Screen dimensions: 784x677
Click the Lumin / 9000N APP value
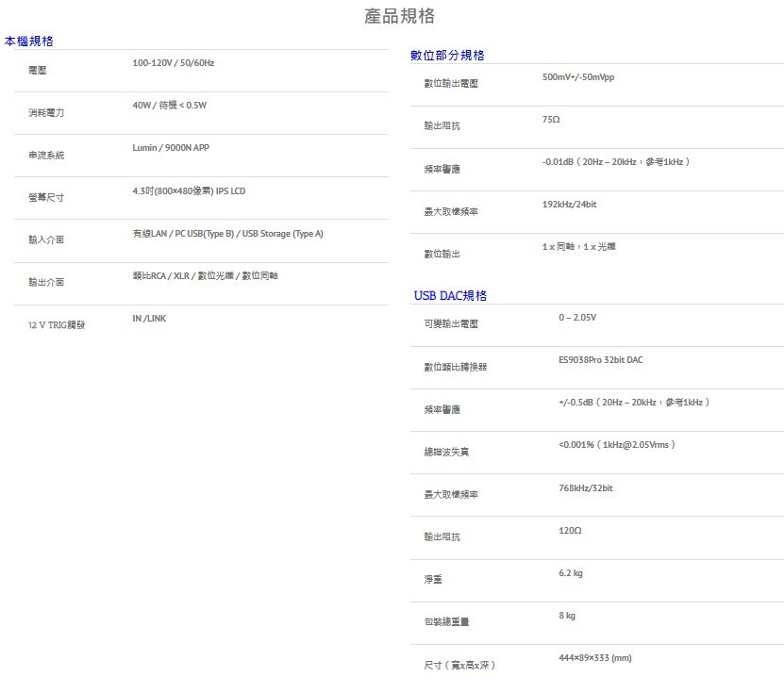pyautogui.click(x=171, y=148)
